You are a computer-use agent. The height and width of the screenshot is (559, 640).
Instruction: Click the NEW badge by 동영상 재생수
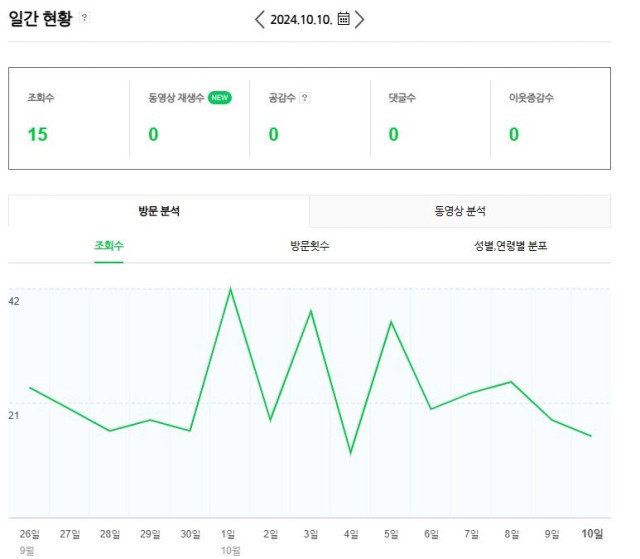(x=220, y=98)
